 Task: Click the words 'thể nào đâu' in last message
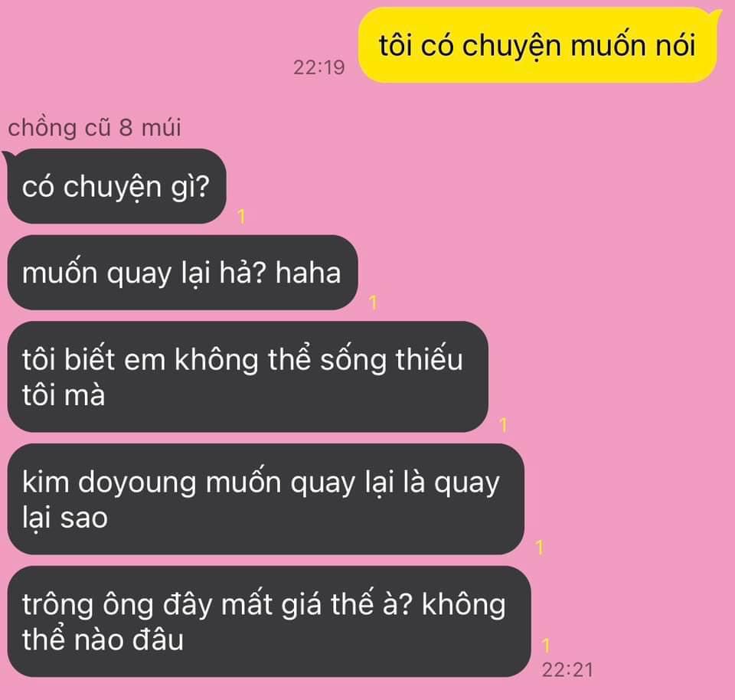coord(103,639)
